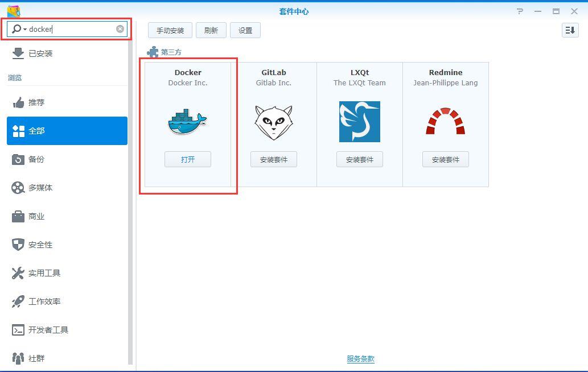Click the Redmine package title

pyautogui.click(x=446, y=72)
